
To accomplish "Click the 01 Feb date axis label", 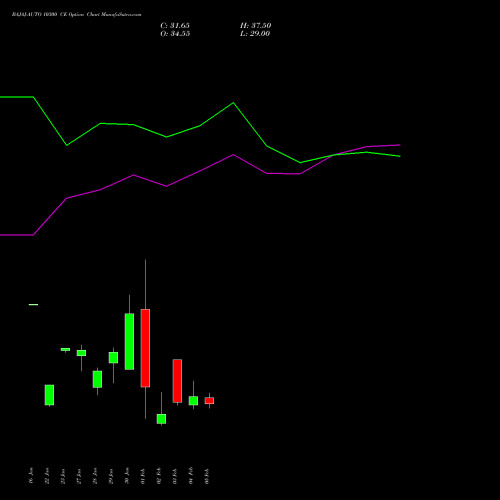I will (143, 476).
